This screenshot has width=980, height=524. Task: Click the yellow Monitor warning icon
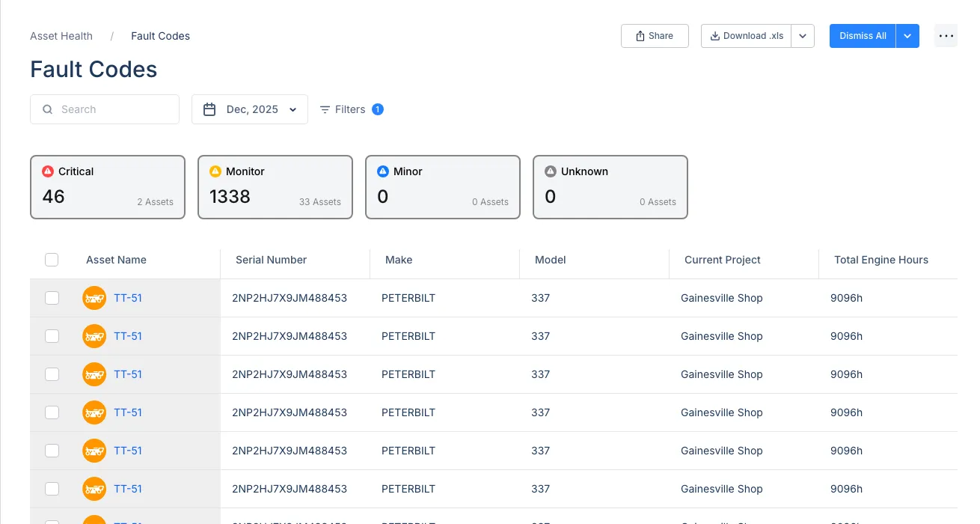click(215, 171)
